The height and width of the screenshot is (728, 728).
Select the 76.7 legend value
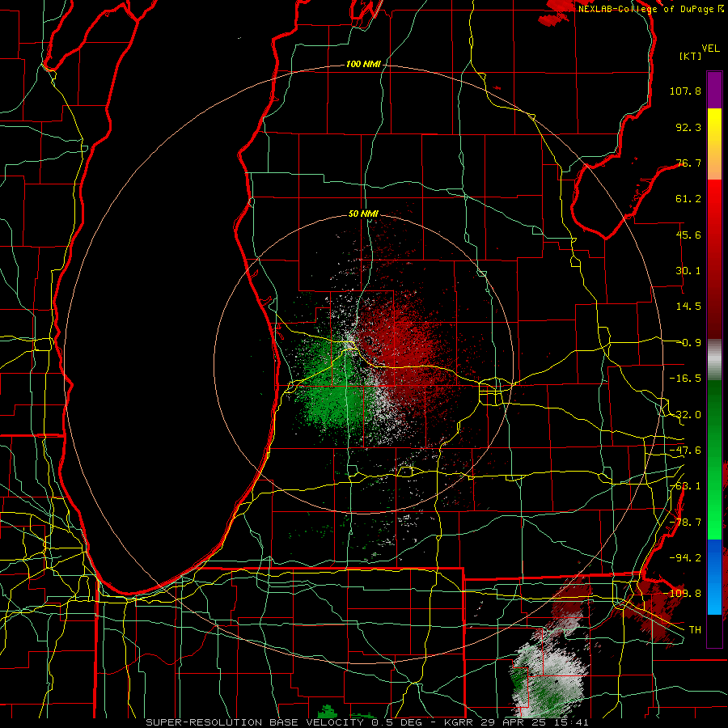[688, 163]
